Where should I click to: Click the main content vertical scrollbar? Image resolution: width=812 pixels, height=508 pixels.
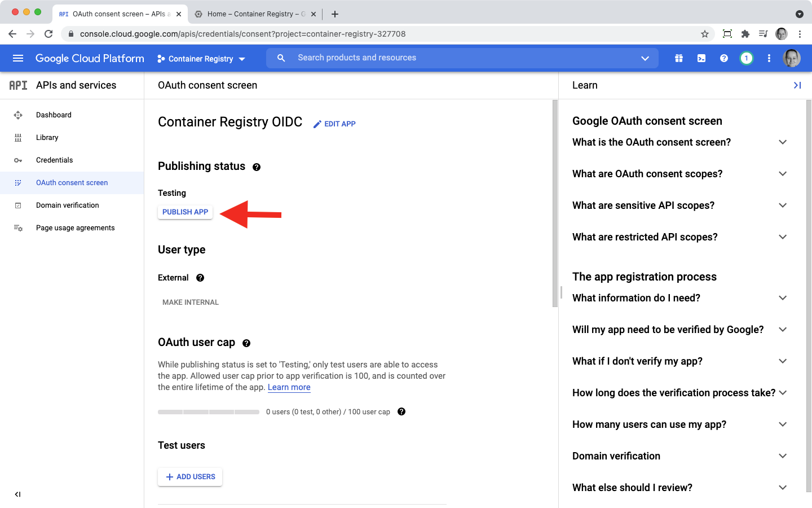555,203
